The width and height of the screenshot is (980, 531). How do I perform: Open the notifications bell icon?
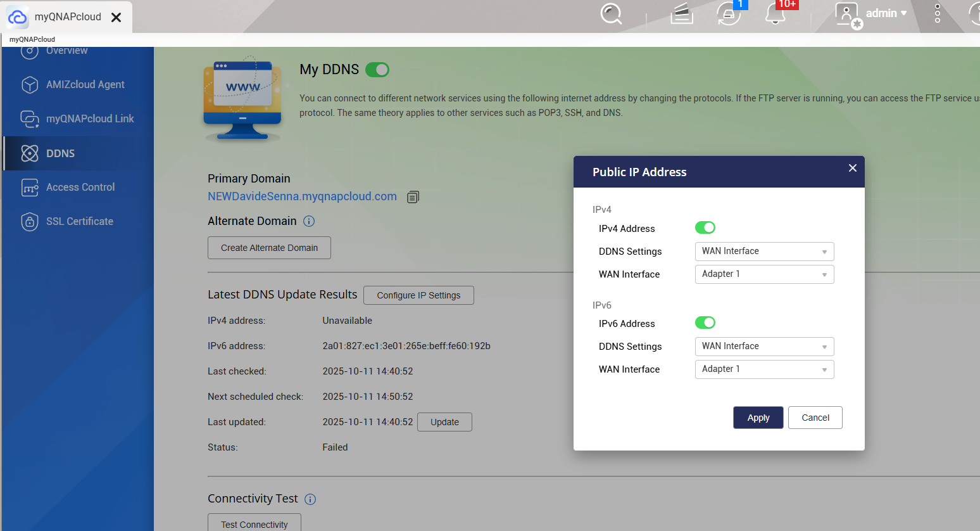(776, 13)
